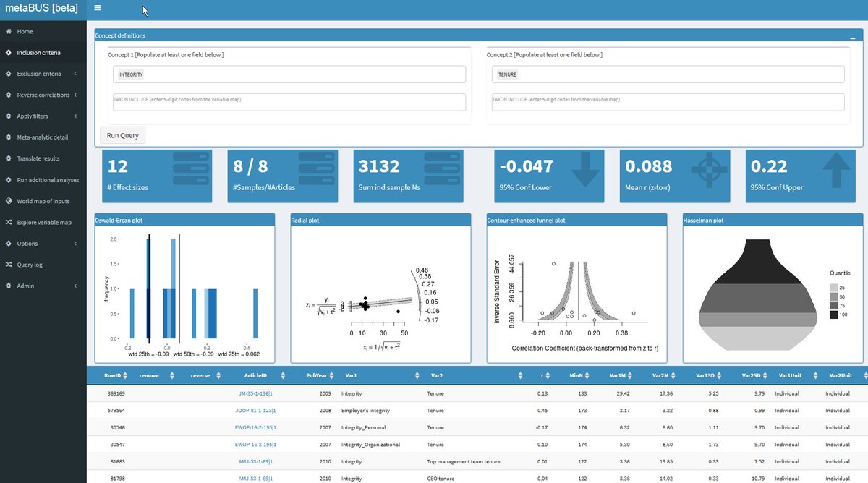The height and width of the screenshot is (483, 868).
Task: Click the Run Query button
Action: click(122, 135)
